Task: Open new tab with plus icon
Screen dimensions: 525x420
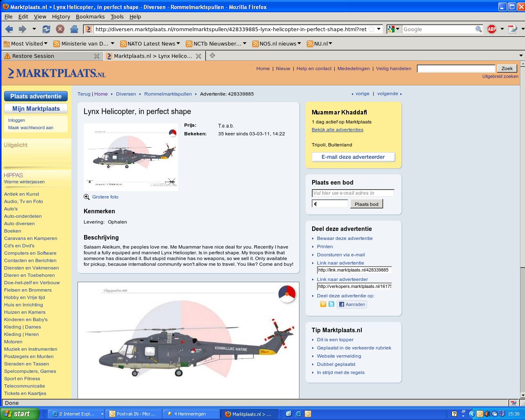Action: (212, 56)
